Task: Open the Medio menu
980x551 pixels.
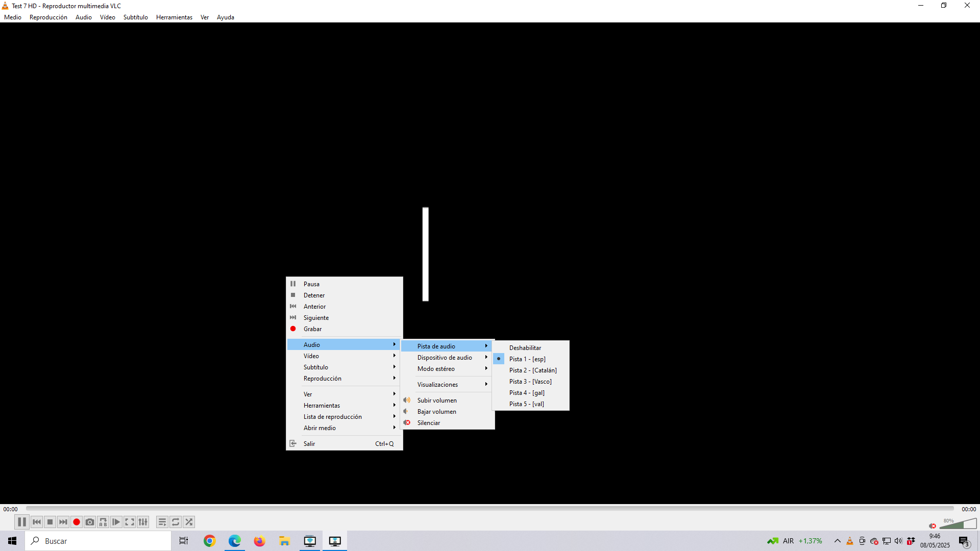Action: coord(13,17)
